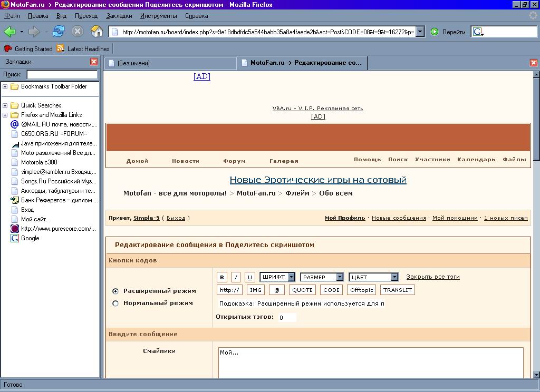Apply underline with the U button
540x392 pixels.
249,277
